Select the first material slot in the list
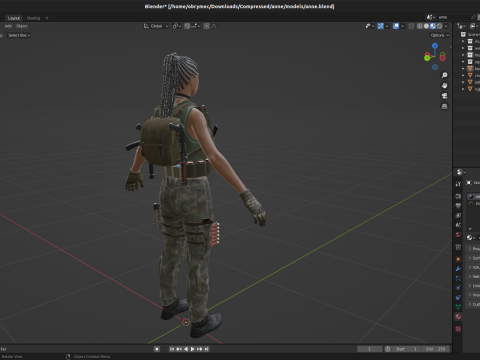The width and height of the screenshot is (480, 360). pyautogui.click(x=474, y=197)
